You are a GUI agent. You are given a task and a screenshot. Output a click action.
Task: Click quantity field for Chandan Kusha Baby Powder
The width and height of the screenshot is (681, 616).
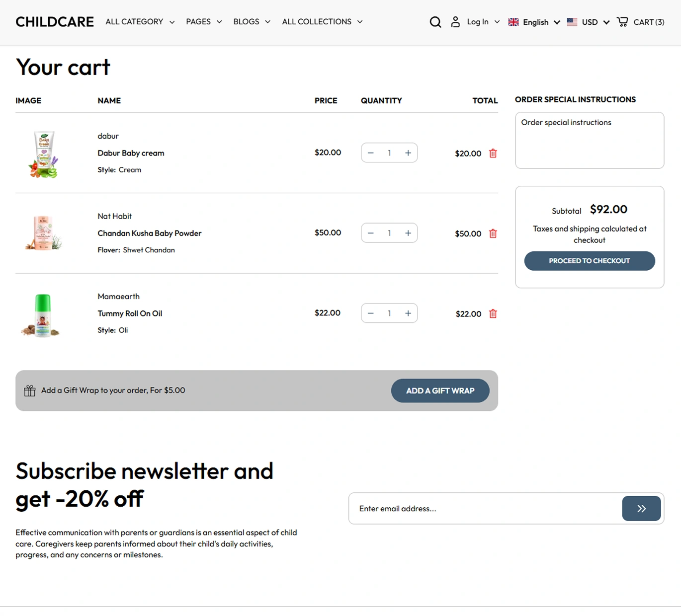click(389, 233)
